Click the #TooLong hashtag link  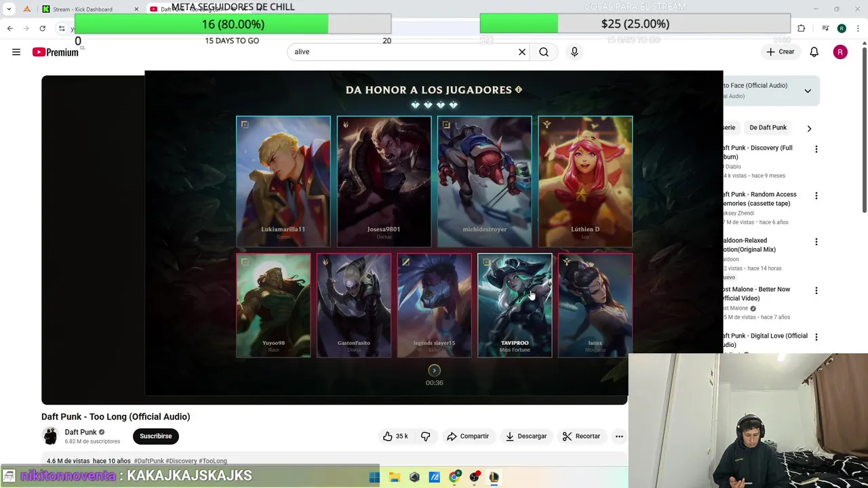tap(213, 461)
